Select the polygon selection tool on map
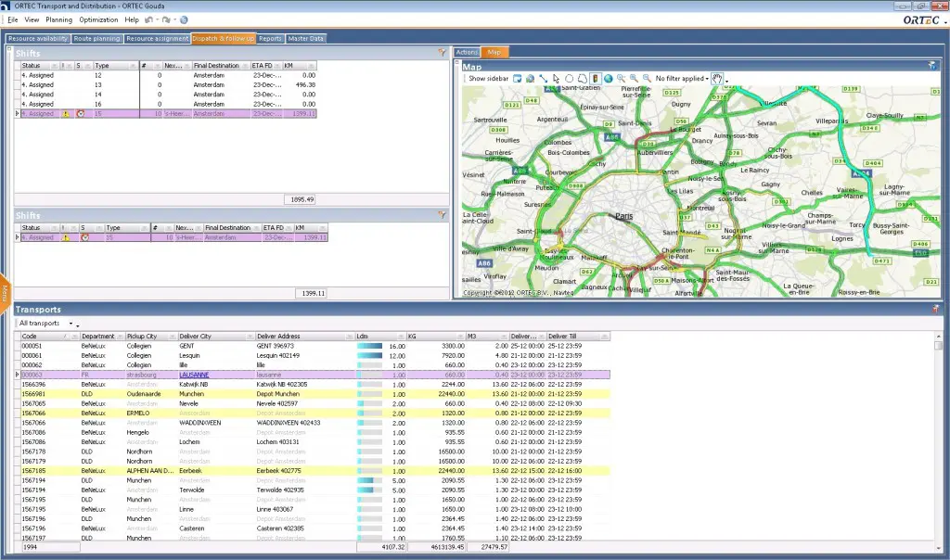The width and height of the screenshot is (950, 560). click(582, 79)
